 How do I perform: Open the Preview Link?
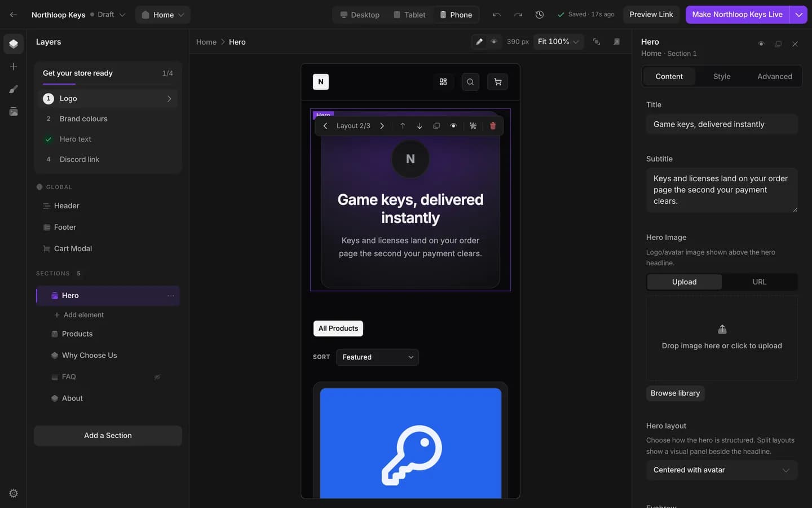651,15
